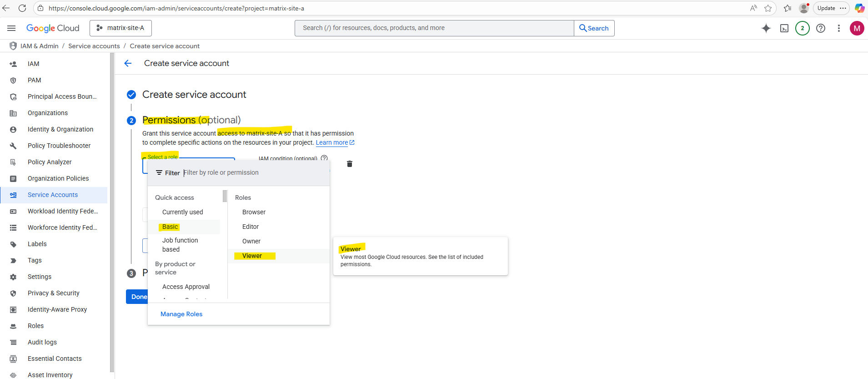Open the help question mark icon
Viewport: 868px width, 379px height.
[821, 28]
